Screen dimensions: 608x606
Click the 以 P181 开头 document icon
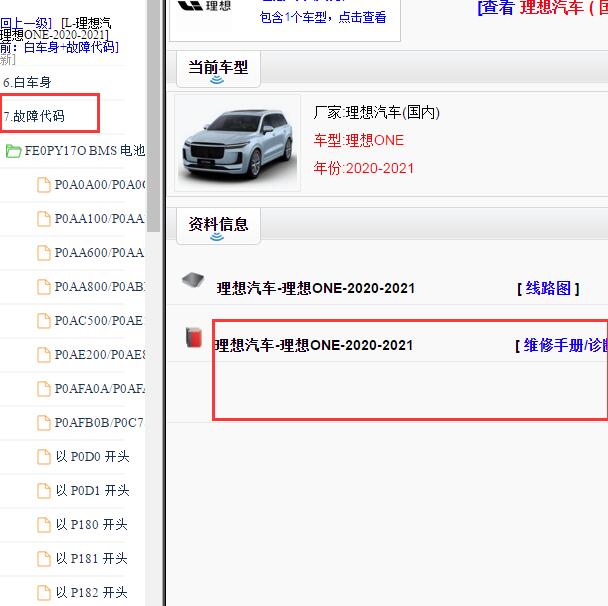[43, 559]
